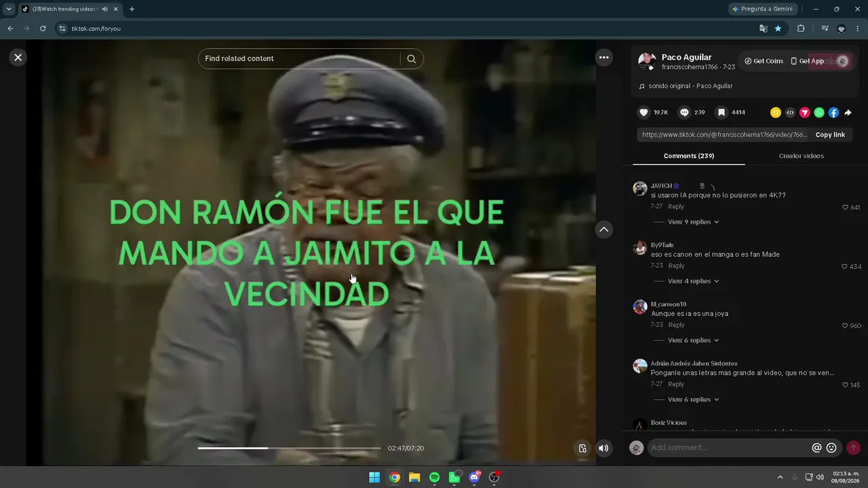Like the video with the heart icon
Screen dimensions: 868x488
644,113
